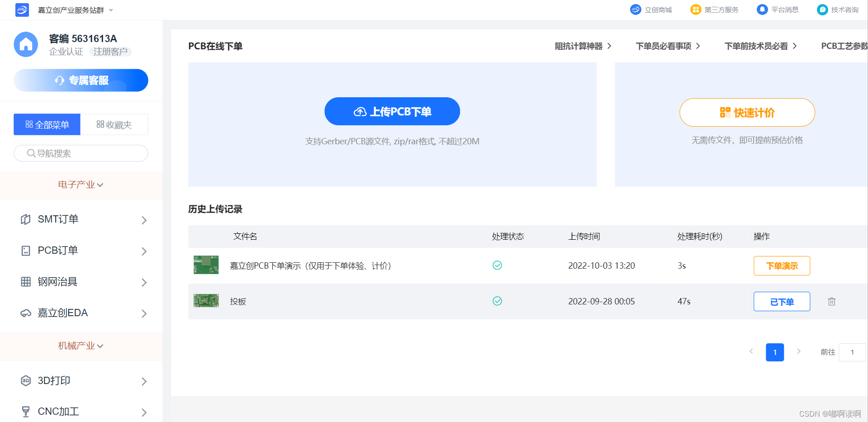Image resolution: width=868 pixels, height=422 pixels.
Task: Expand the SMT订单 chevron
Action: (144, 220)
